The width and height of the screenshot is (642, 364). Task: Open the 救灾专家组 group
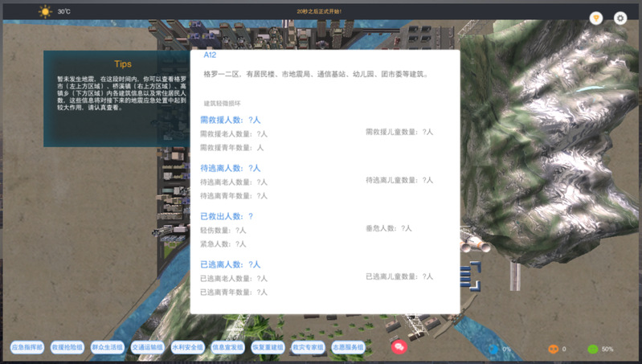pyautogui.click(x=309, y=347)
